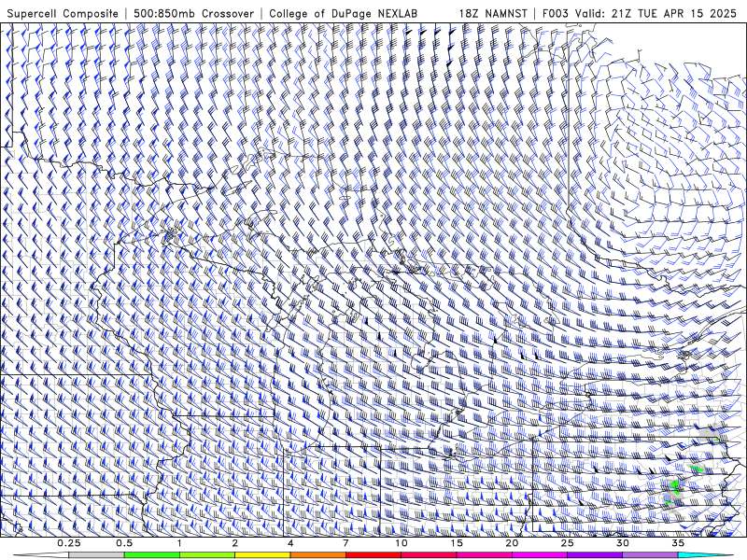
Task: Click the purple 25–30 color bar segment
Action: 595,555
